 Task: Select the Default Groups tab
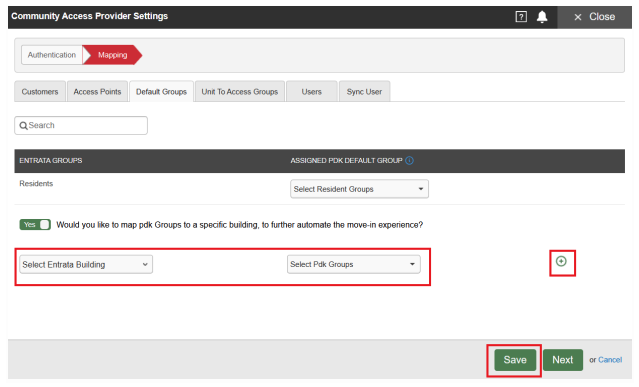[161, 92]
